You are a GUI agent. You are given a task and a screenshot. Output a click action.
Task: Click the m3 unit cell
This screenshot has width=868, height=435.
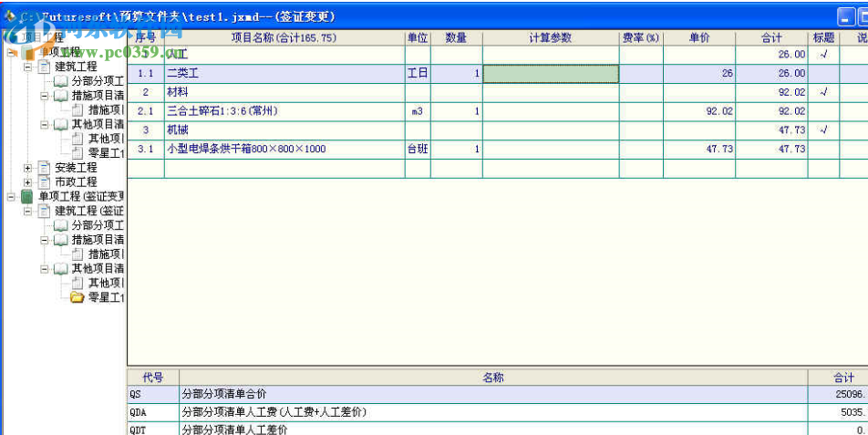pyautogui.click(x=418, y=111)
